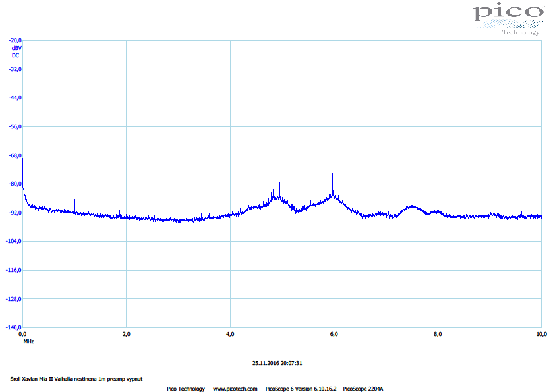Click the spectrum spike near 1 MHz
555x392 pixels.
74,205
